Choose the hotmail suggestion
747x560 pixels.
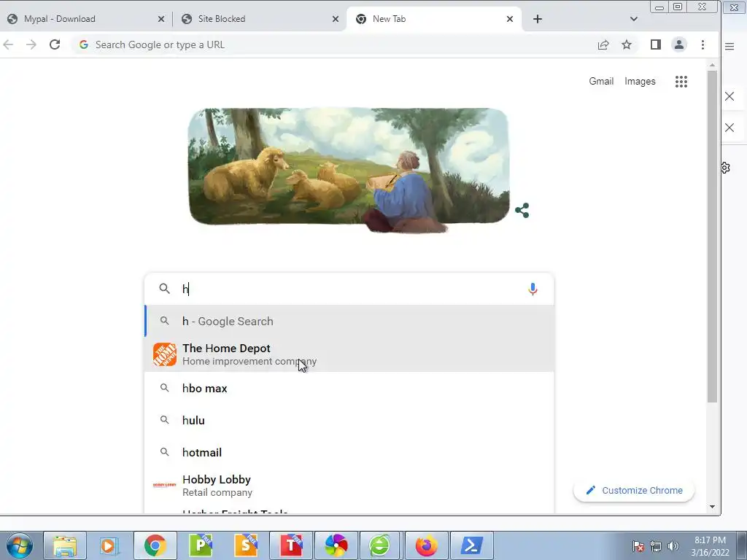[x=349, y=452]
